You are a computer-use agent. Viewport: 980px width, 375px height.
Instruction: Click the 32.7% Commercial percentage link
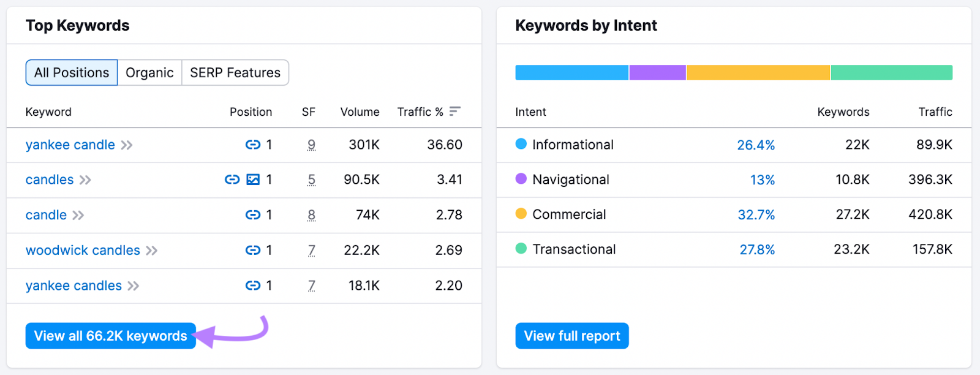click(756, 214)
